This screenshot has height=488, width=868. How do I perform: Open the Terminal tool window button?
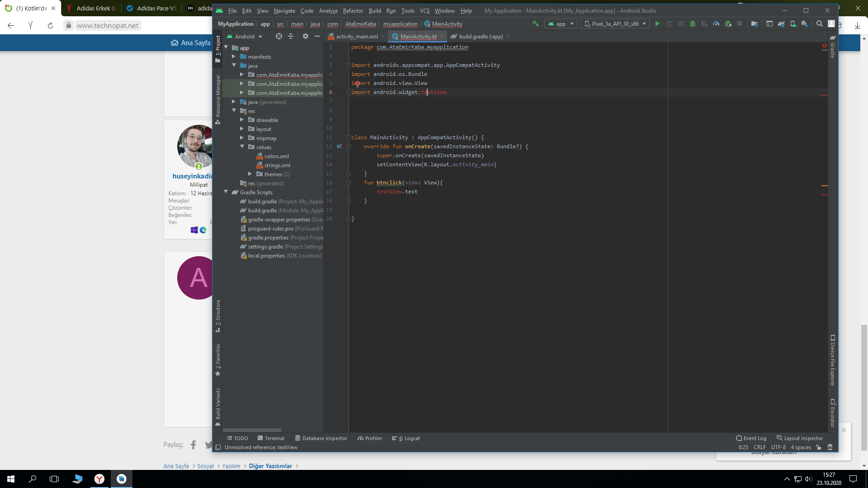[271, 438]
